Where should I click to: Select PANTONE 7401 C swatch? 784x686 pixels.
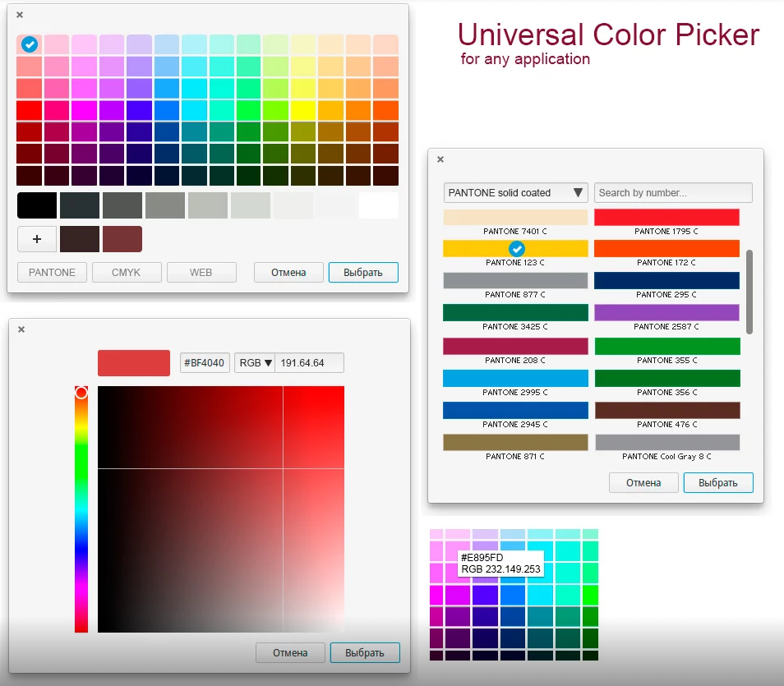point(515,217)
